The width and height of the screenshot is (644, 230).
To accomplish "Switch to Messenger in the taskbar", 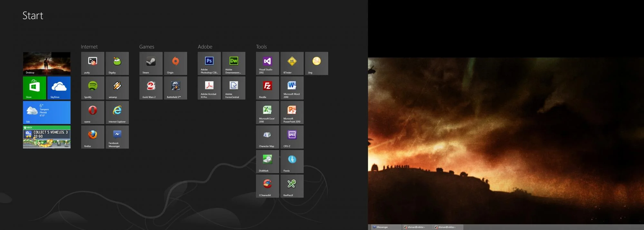I will tap(385, 227).
